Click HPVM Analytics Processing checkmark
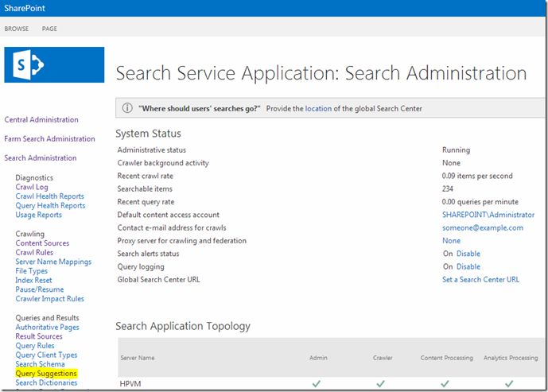This screenshot has height=392, width=548. coord(509,383)
